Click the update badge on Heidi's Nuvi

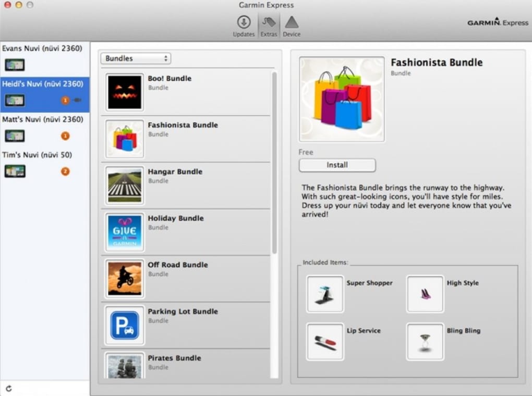point(65,101)
